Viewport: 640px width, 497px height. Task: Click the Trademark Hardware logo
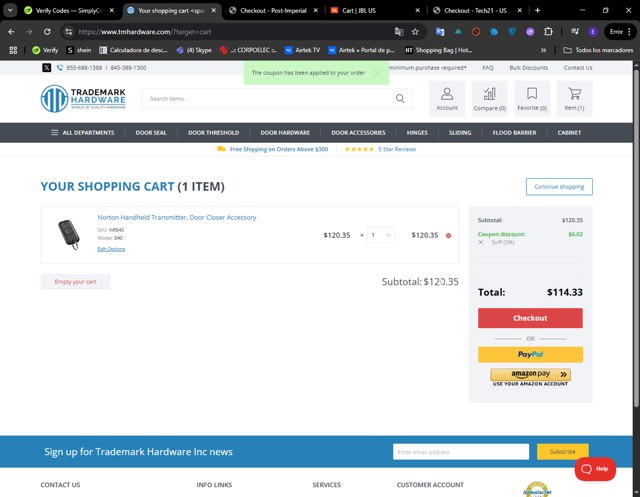[x=83, y=98]
